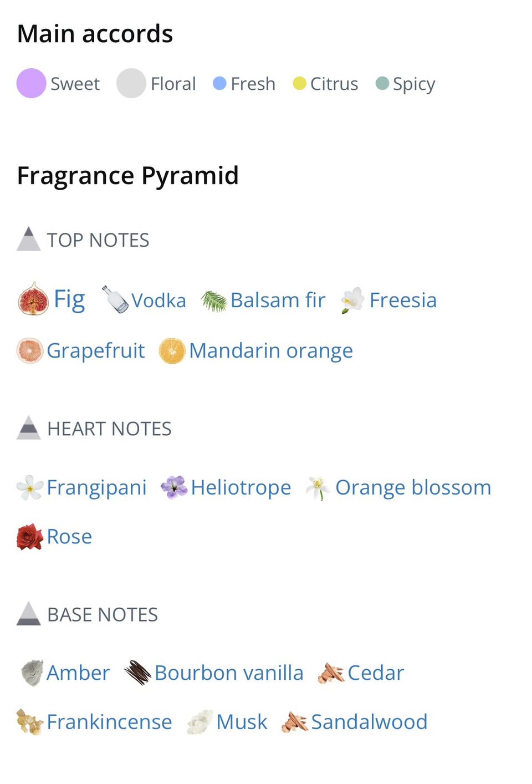The height and width of the screenshot is (784, 532).
Task: Click the fig fruit icon
Action: pyautogui.click(x=33, y=299)
